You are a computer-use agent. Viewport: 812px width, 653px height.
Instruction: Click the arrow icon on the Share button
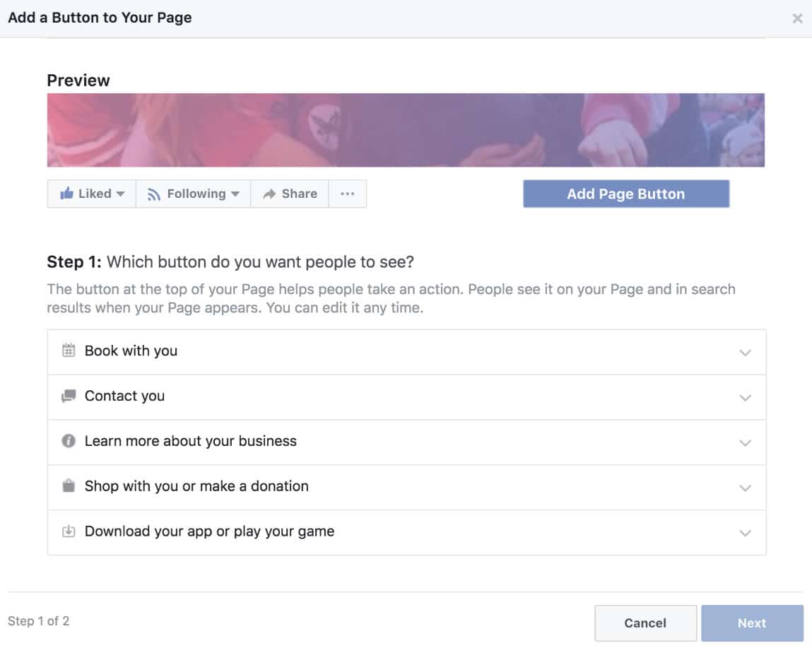click(269, 193)
